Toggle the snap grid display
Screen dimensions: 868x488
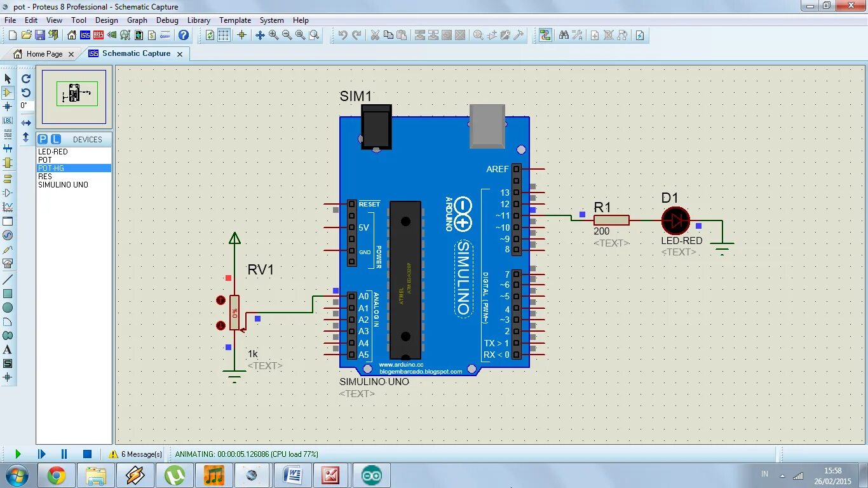pos(222,35)
